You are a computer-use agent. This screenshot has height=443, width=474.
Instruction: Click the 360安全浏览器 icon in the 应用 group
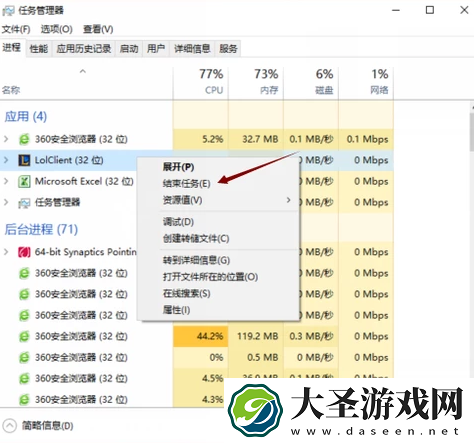pyautogui.click(x=24, y=139)
